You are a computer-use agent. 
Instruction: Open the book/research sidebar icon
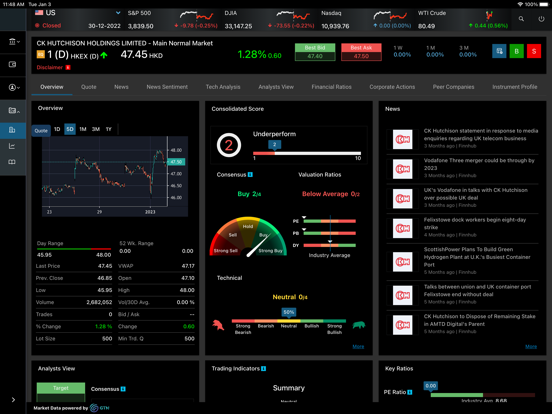[12, 162]
